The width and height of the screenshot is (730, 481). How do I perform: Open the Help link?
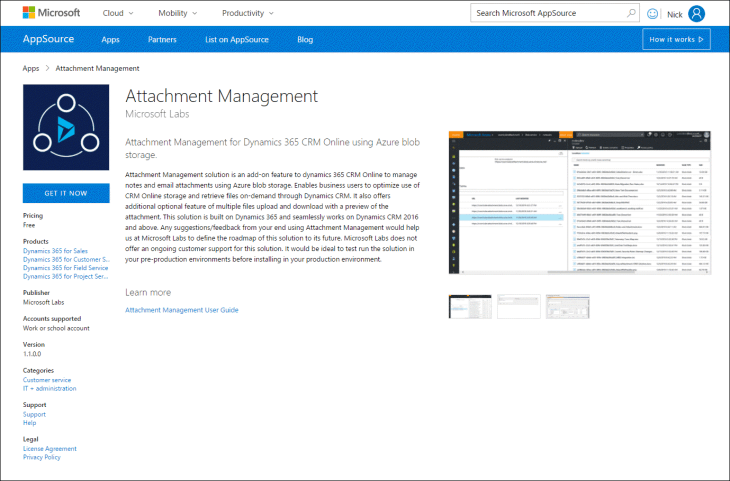pyautogui.click(x=29, y=423)
